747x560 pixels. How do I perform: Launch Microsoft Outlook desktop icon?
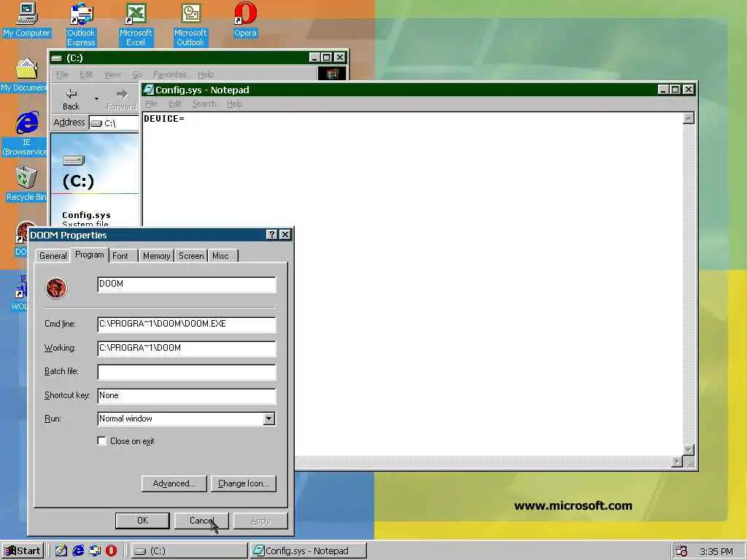(190, 24)
